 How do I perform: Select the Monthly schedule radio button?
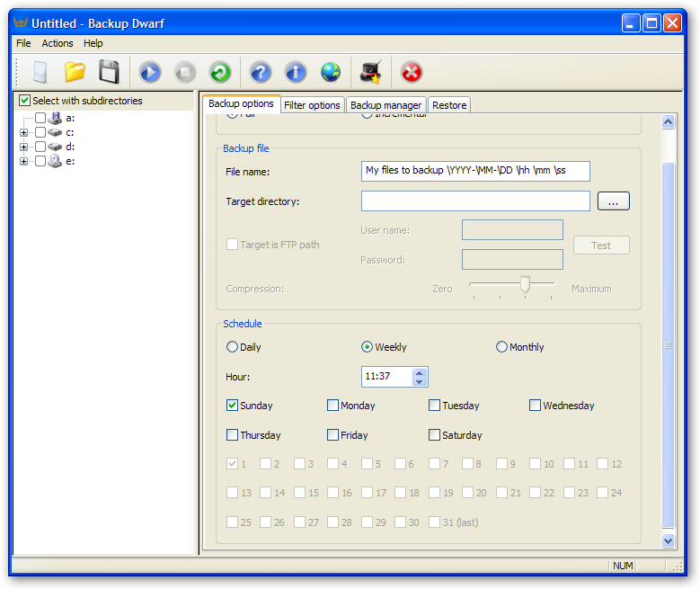pos(501,347)
